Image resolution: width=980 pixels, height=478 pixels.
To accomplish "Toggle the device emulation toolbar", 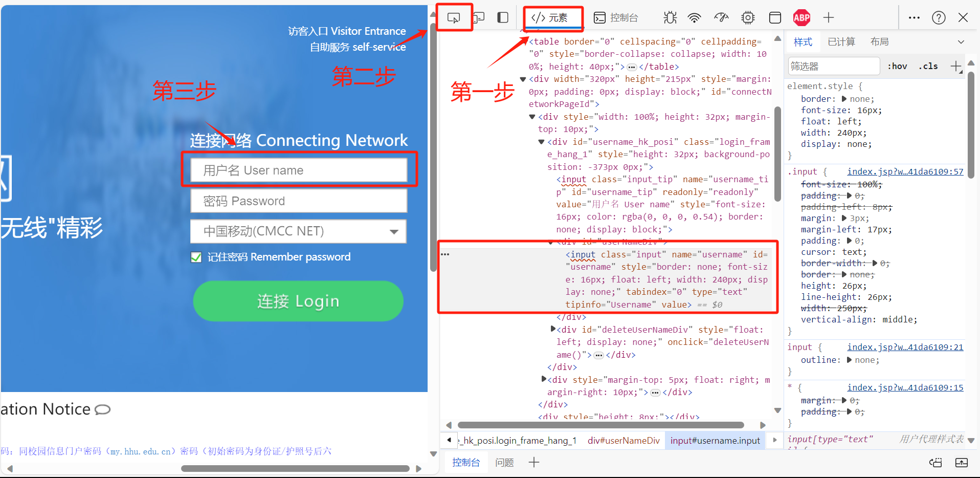I will pyautogui.click(x=479, y=17).
